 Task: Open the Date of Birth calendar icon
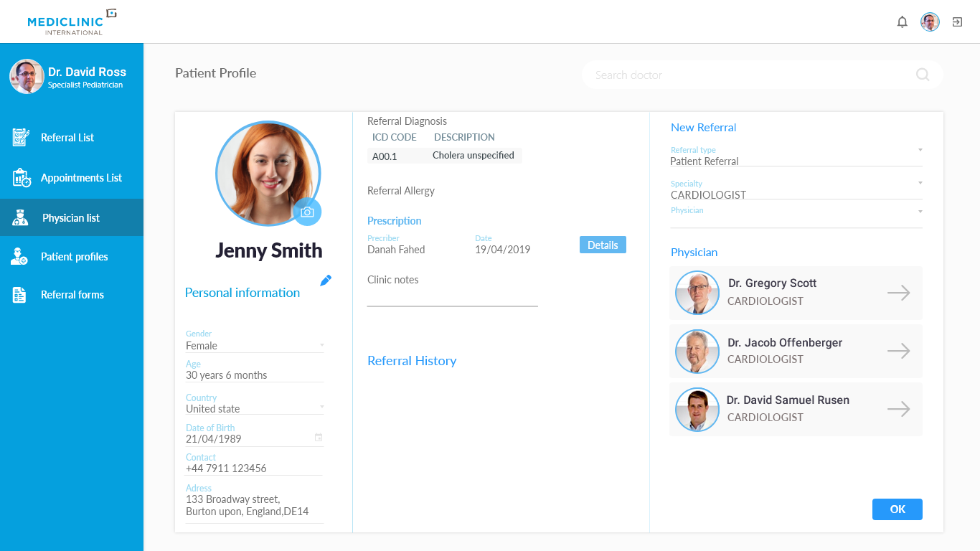point(319,438)
